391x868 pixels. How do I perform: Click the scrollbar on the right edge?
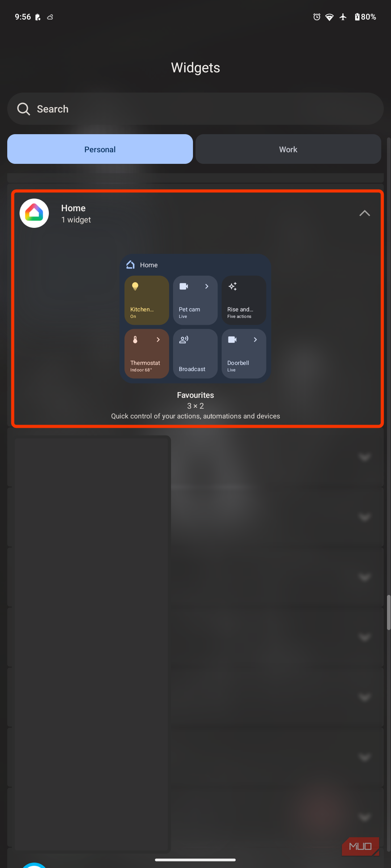[x=388, y=612]
